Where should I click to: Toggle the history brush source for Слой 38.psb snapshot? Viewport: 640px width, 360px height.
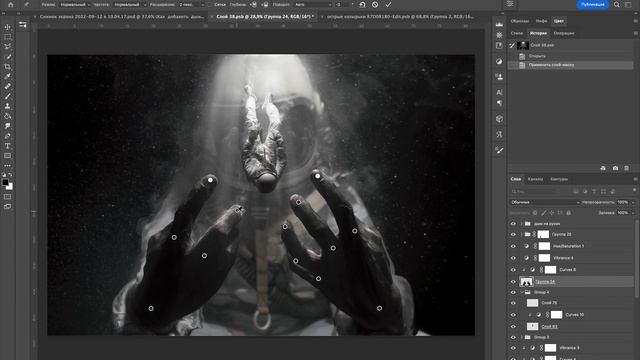512,45
